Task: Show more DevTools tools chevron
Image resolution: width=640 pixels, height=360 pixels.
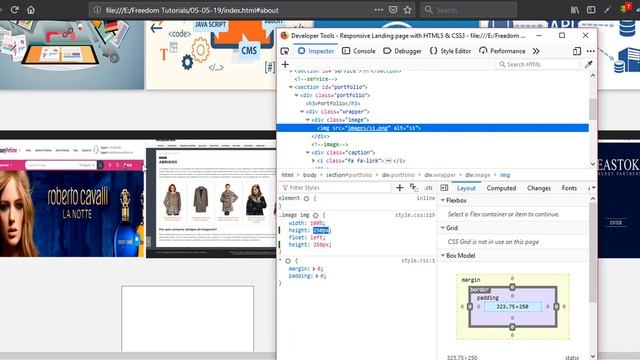Action: (536, 51)
